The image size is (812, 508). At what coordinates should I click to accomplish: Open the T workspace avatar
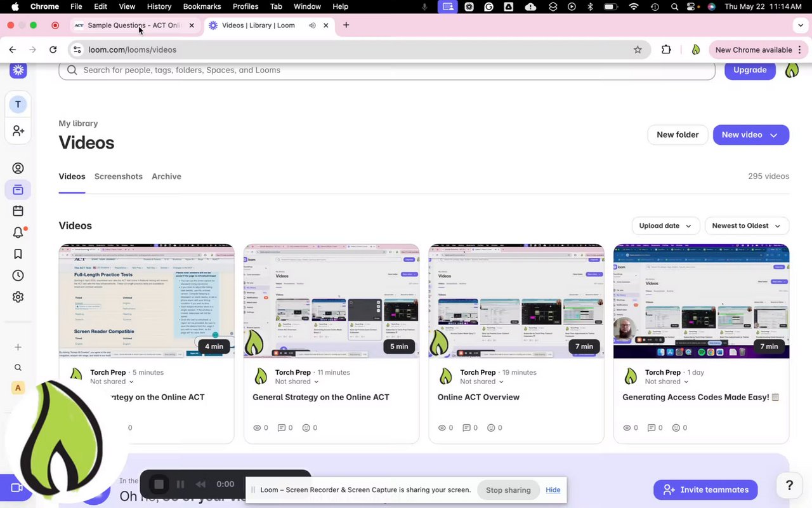click(x=18, y=104)
